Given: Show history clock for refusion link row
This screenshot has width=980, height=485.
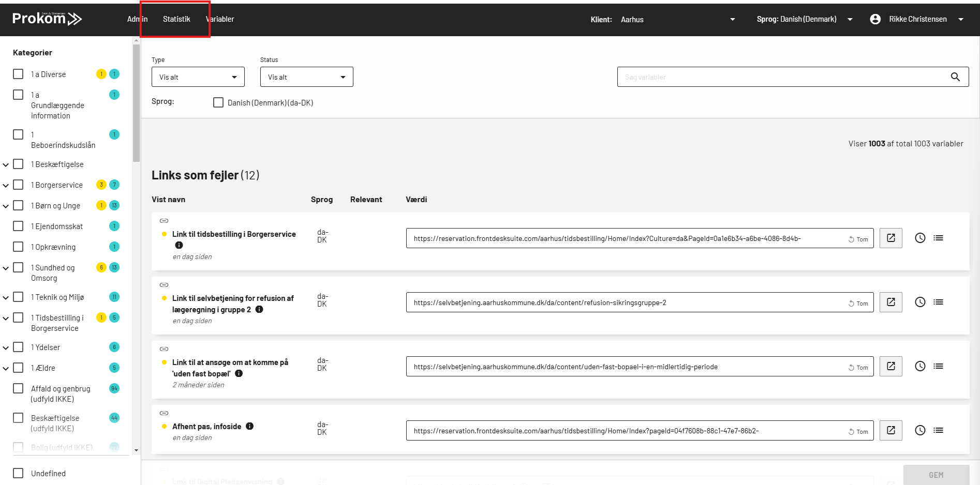Looking at the screenshot, I should tap(919, 302).
